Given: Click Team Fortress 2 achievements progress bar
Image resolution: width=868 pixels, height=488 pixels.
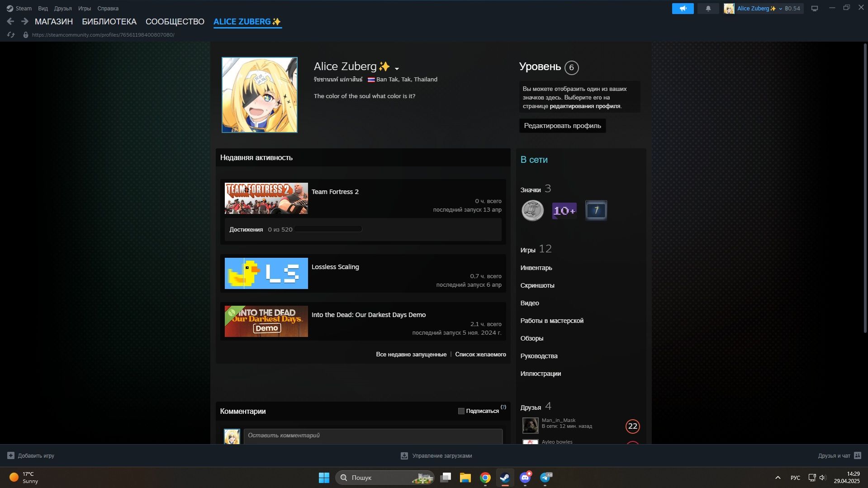Looking at the screenshot, I should (x=328, y=229).
